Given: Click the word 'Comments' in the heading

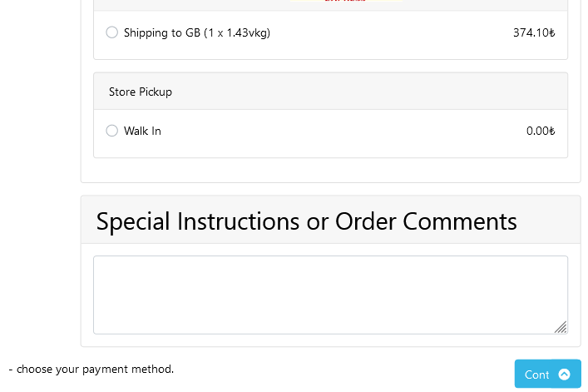Looking at the screenshot, I should (x=460, y=221).
